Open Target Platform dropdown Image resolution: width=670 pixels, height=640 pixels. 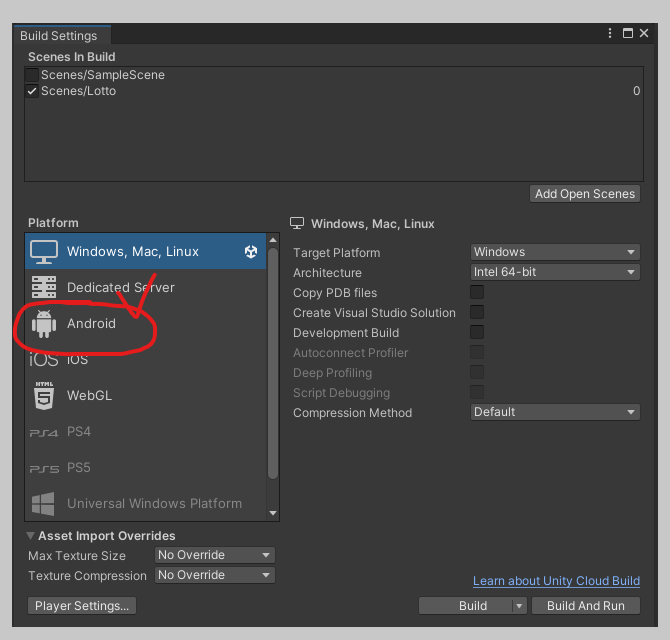[555, 252]
